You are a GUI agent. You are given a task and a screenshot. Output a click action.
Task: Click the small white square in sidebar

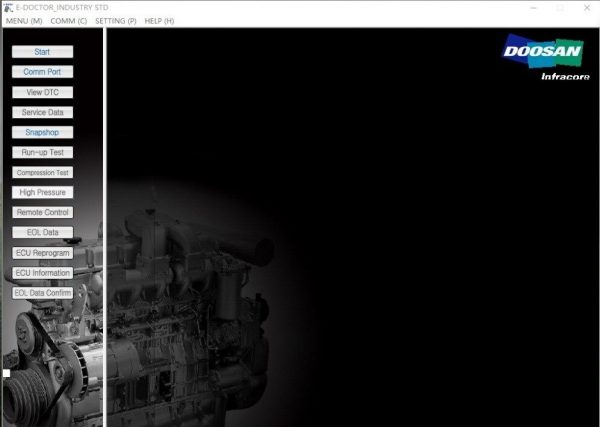coord(7,373)
